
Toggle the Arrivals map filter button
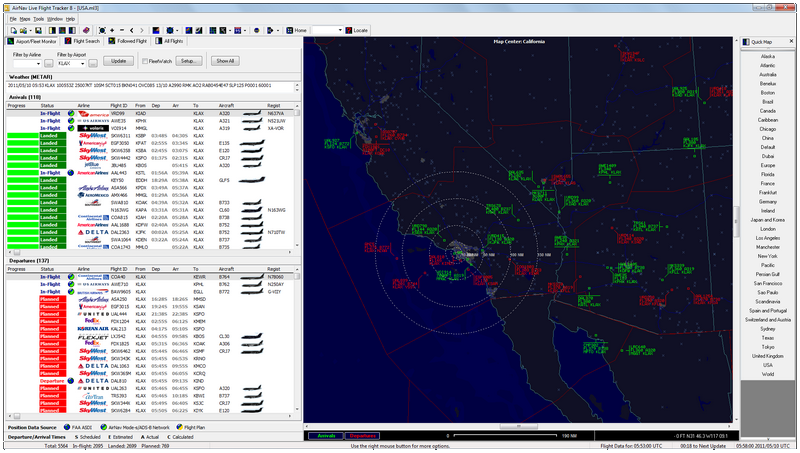pos(327,437)
